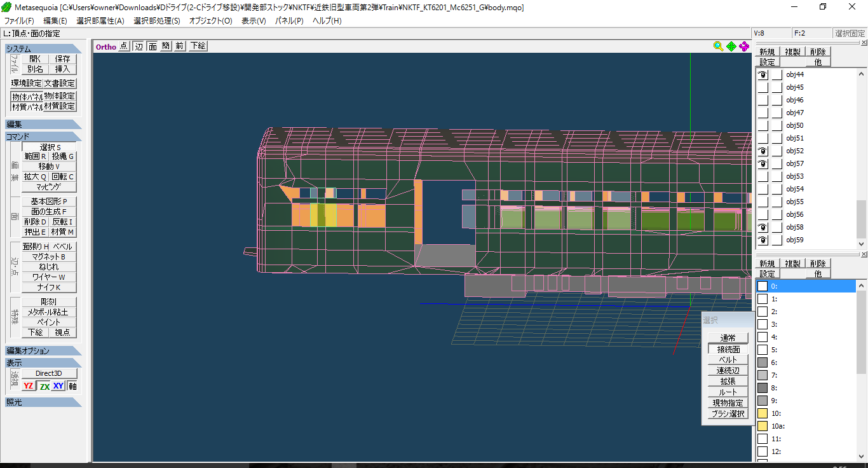Viewport: 868px width, 468px height.
Task: Toggle 前 front-only display in viewport
Action: click(180, 46)
